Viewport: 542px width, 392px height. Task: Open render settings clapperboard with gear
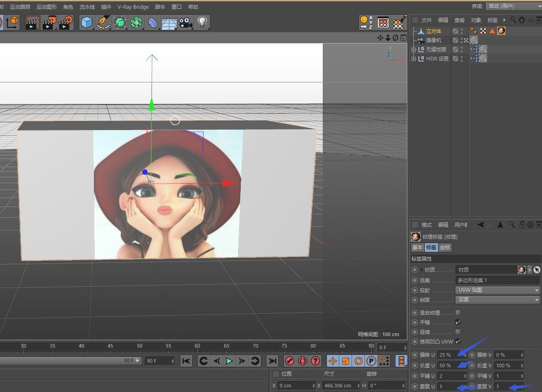66,22
